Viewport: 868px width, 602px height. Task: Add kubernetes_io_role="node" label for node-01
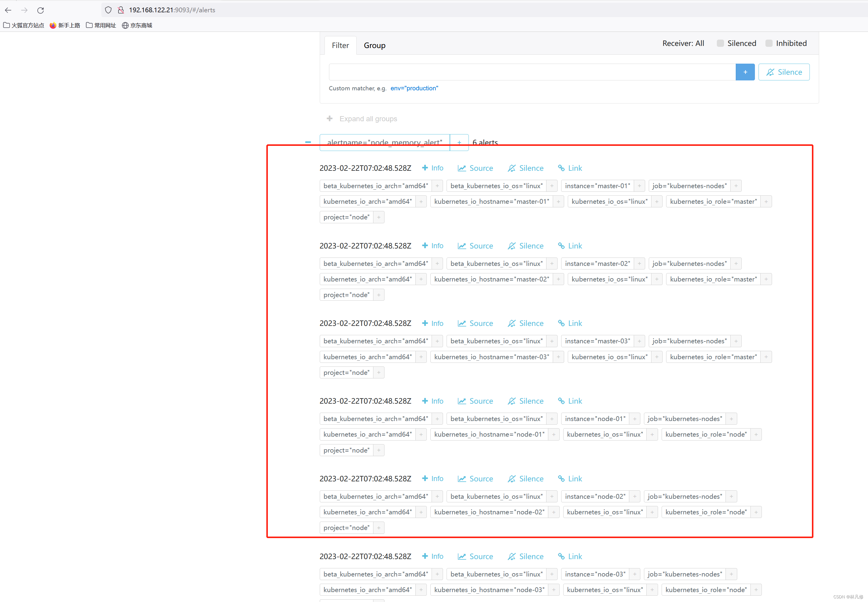756,435
